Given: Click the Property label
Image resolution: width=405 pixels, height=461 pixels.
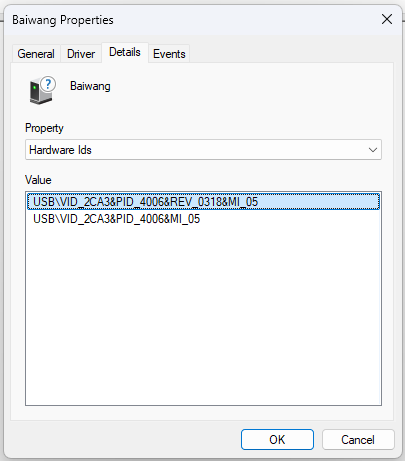Looking at the screenshot, I should (44, 128).
